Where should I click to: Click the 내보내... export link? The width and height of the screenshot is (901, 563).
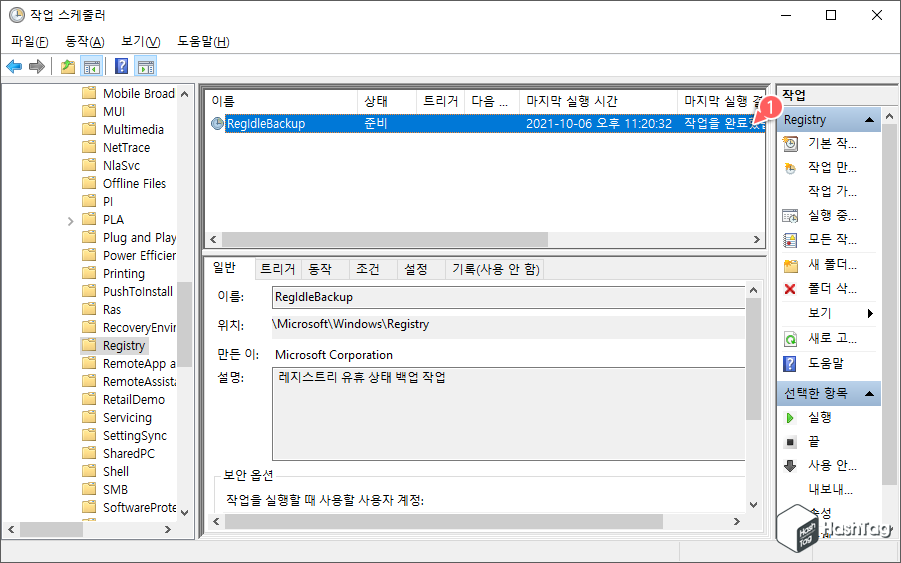click(830, 489)
